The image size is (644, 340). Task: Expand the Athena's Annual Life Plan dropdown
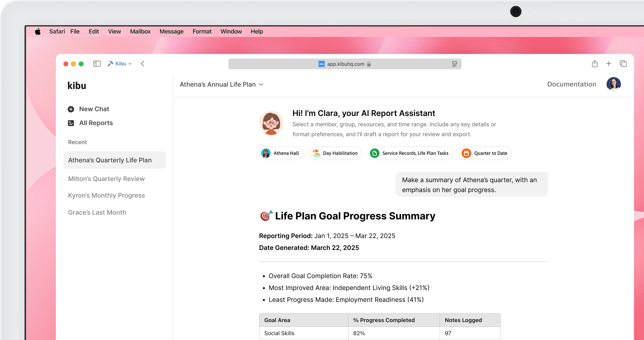[x=221, y=85]
